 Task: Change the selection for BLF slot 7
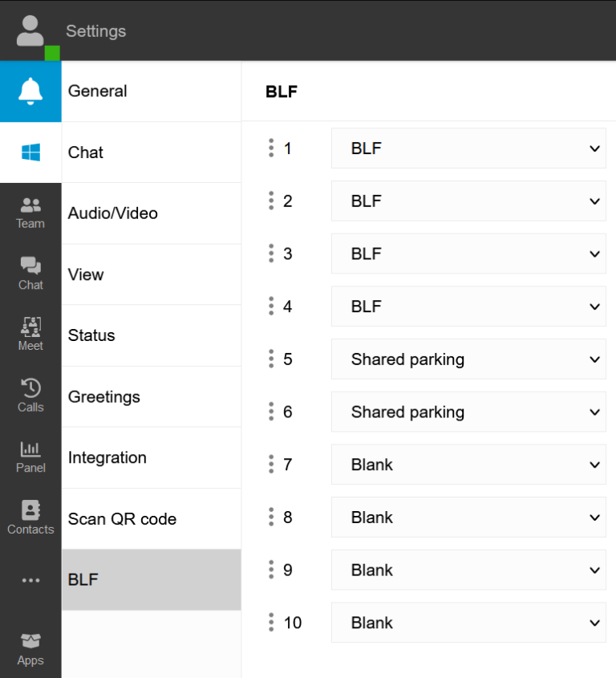pyautogui.click(x=468, y=465)
